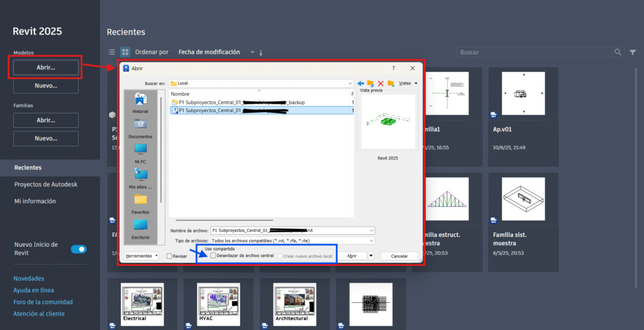Open Tipo de archivos dropdown

(372, 241)
